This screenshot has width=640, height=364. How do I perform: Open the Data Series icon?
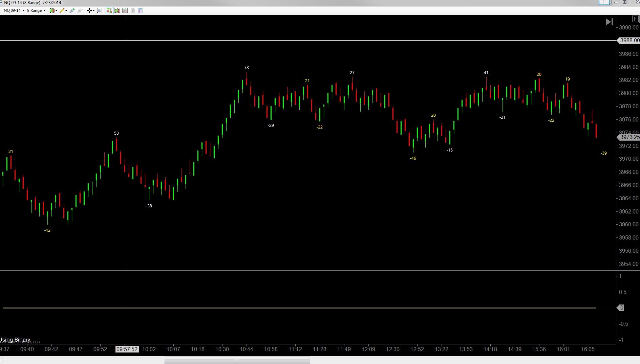tap(117, 10)
